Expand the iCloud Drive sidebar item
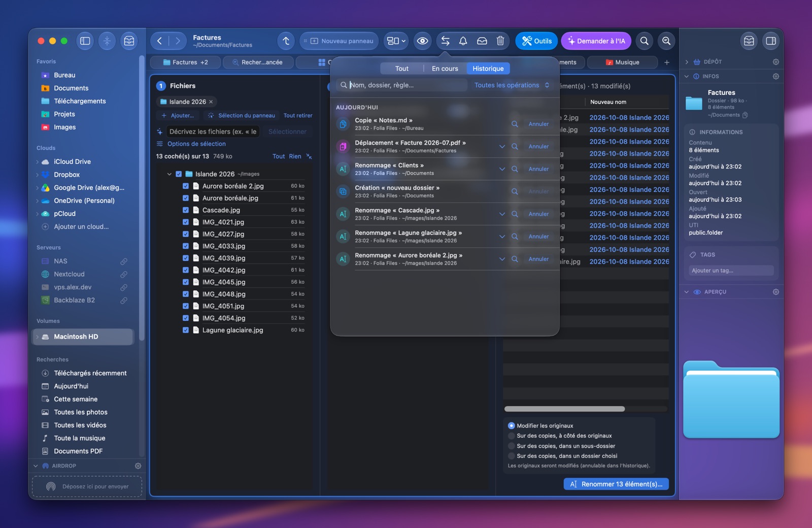 [38, 162]
